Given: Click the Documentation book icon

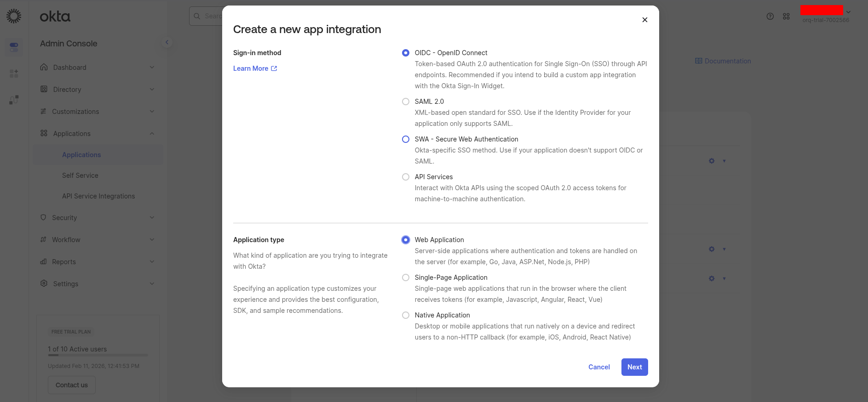Looking at the screenshot, I should pos(699,61).
